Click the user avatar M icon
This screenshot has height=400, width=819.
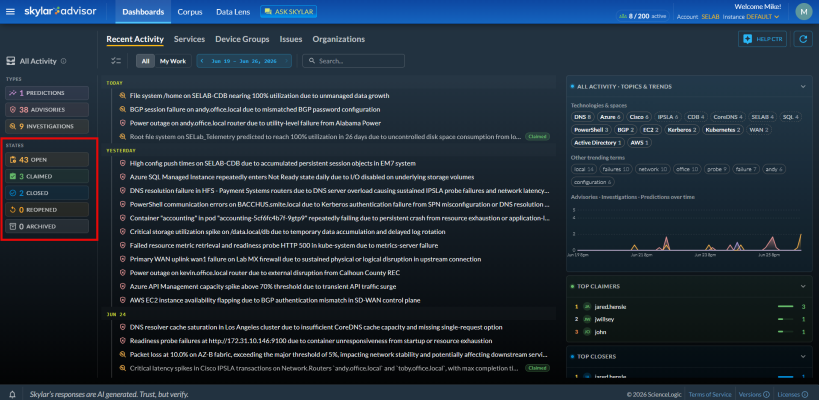pyautogui.click(x=803, y=11)
